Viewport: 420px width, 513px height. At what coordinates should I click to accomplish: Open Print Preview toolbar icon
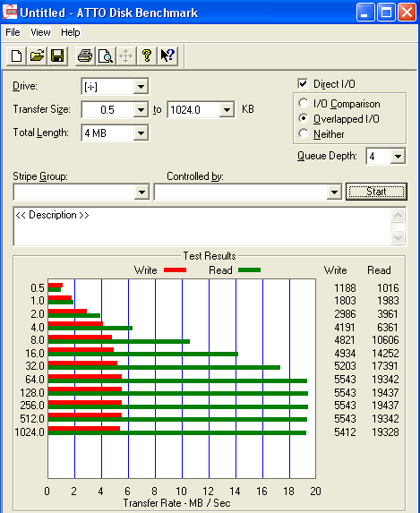point(106,56)
